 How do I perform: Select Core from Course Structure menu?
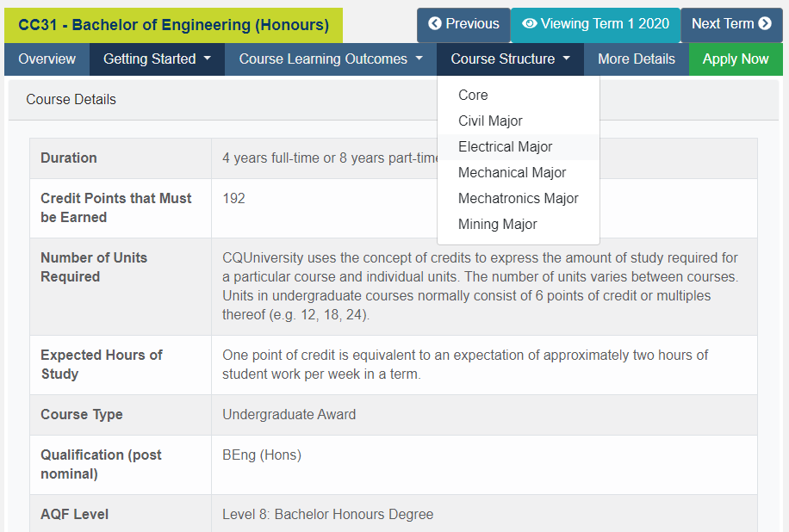coord(473,96)
